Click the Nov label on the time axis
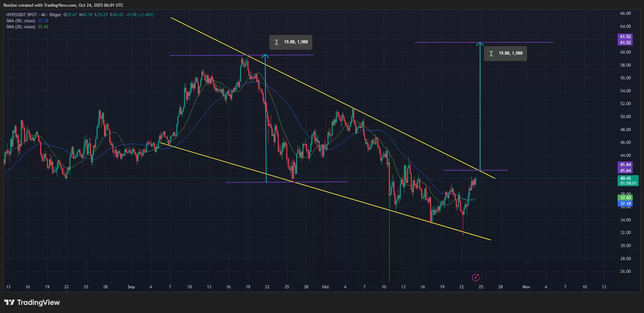This screenshot has width=644, height=313. [x=526, y=287]
